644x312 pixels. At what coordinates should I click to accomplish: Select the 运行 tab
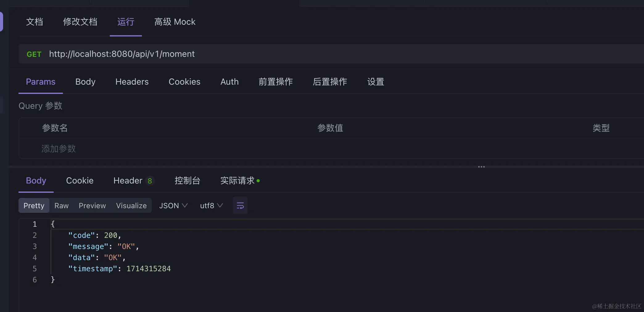(126, 22)
